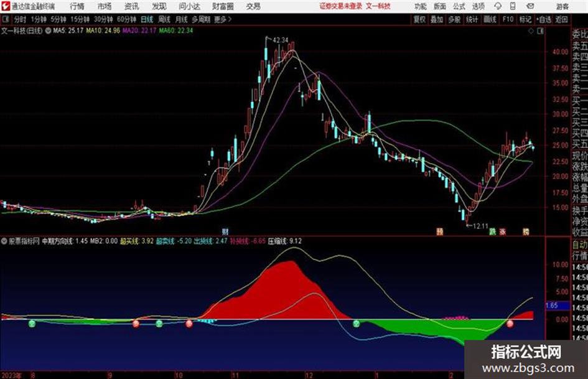This screenshot has height=379, width=588.
Task: Open the 问小达 menu
Action: 189,6
